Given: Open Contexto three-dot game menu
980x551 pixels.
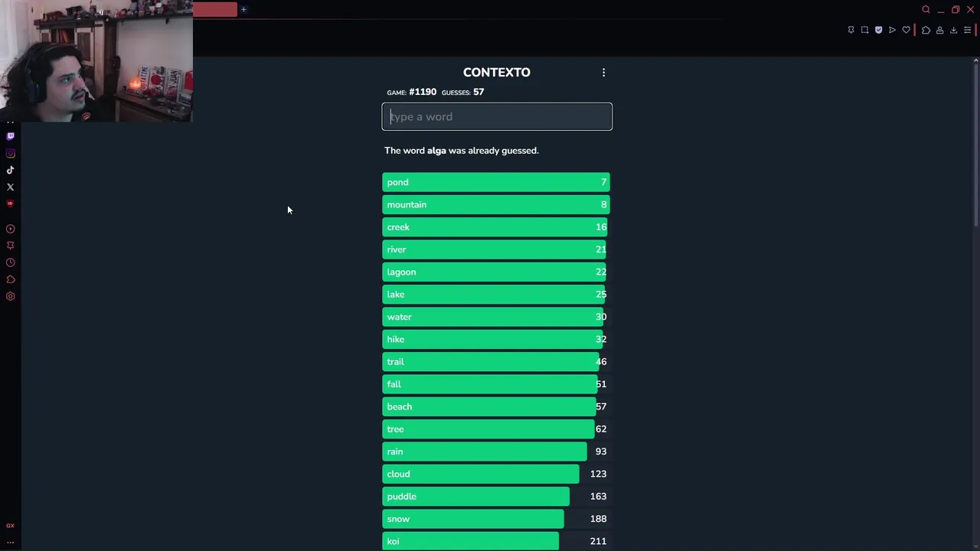Looking at the screenshot, I should tap(603, 73).
